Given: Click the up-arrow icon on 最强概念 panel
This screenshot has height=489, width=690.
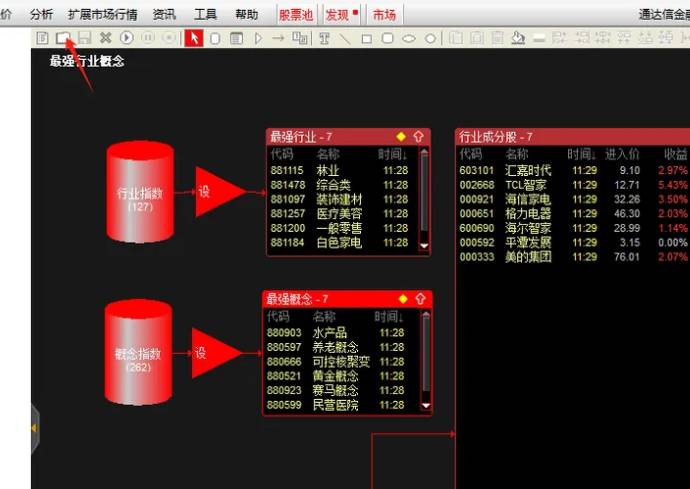Looking at the screenshot, I should coord(420,299).
